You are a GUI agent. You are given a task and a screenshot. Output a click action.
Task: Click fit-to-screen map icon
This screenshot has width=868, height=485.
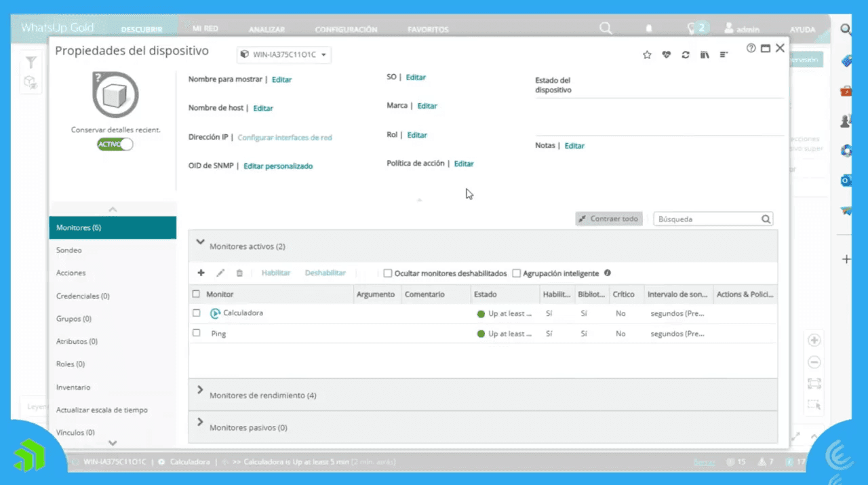pos(815,383)
